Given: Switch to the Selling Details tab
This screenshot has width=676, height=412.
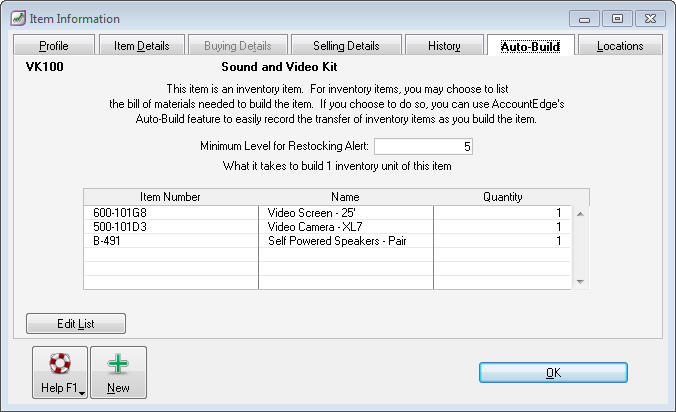Looking at the screenshot, I should 346,45.
